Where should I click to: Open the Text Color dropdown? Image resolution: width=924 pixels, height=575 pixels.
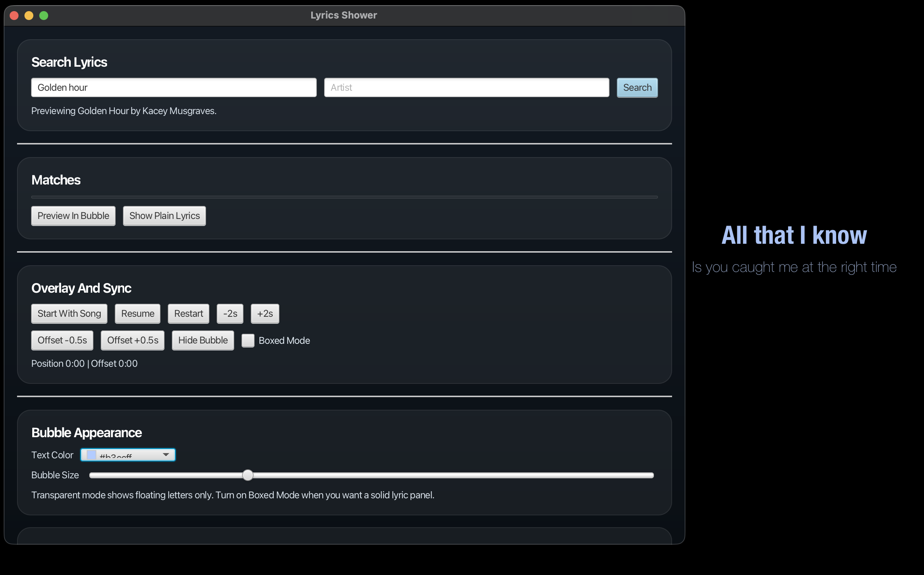coord(128,455)
